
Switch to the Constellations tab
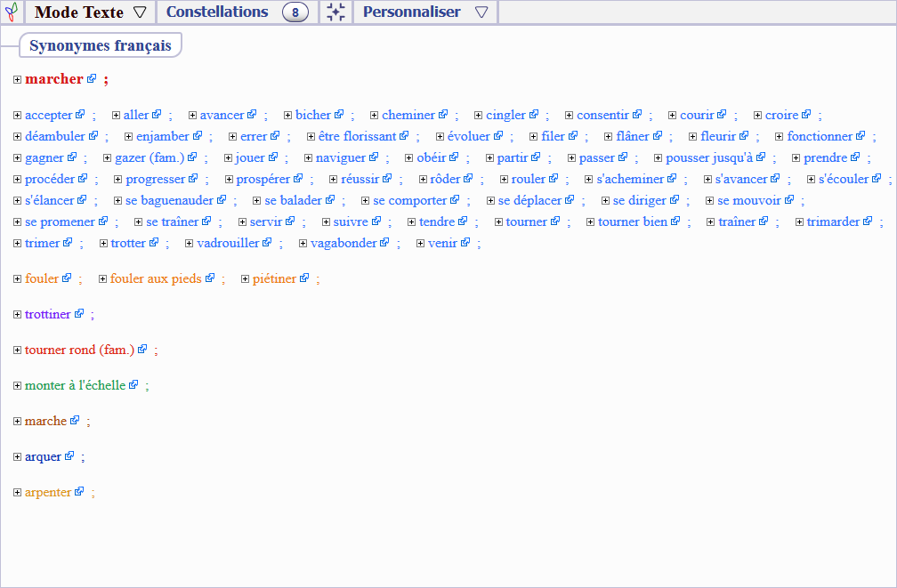coord(217,12)
